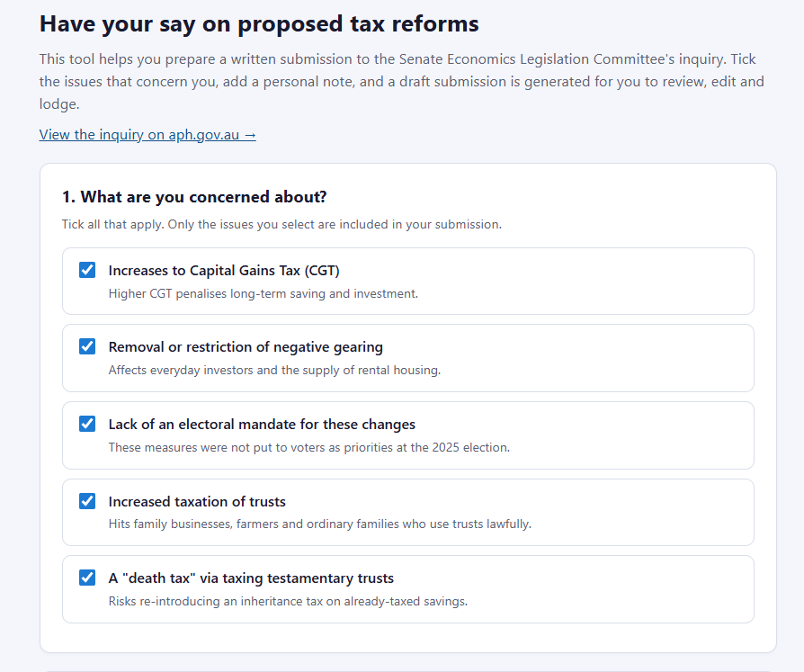804x672 pixels.
Task: Click 'A "death tax" via taxing testamentary trusts' label
Action: tap(251, 578)
